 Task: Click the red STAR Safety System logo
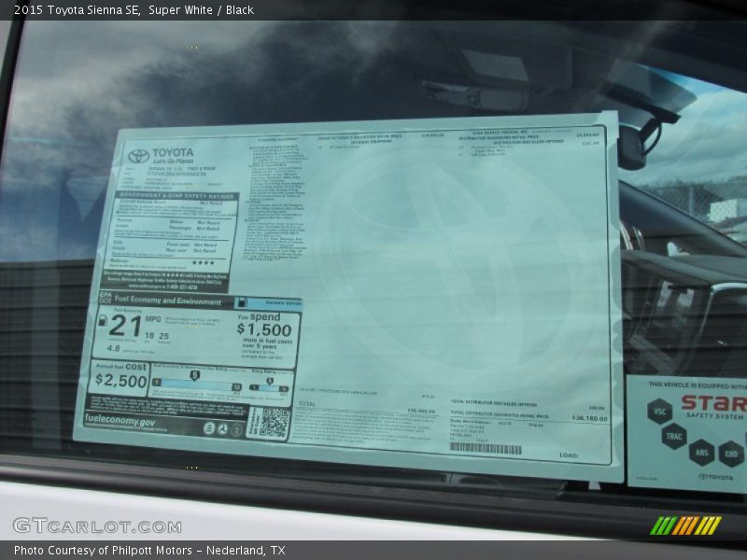pos(712,404)
